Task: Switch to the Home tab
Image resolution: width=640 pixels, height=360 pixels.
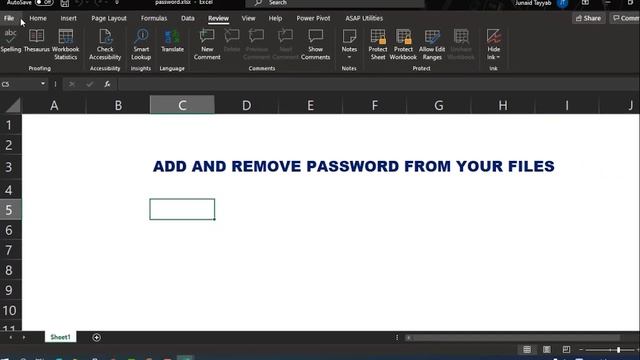Action: [38, 18]
